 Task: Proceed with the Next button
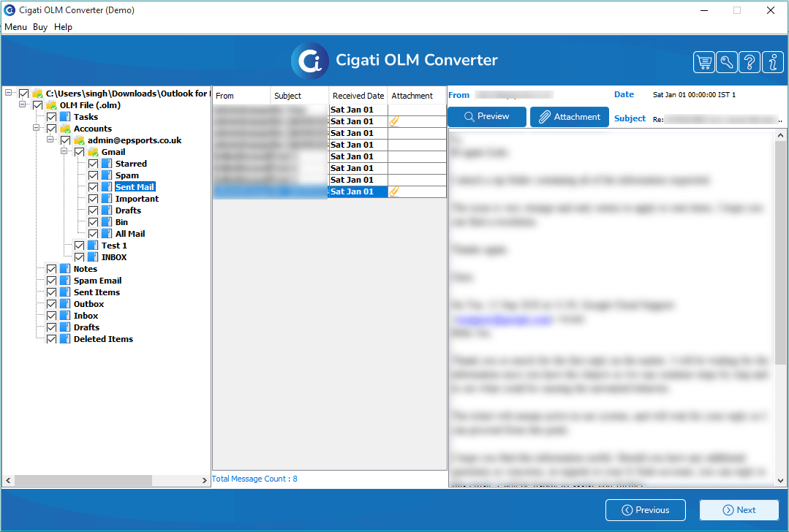click(x=739, y=510)
